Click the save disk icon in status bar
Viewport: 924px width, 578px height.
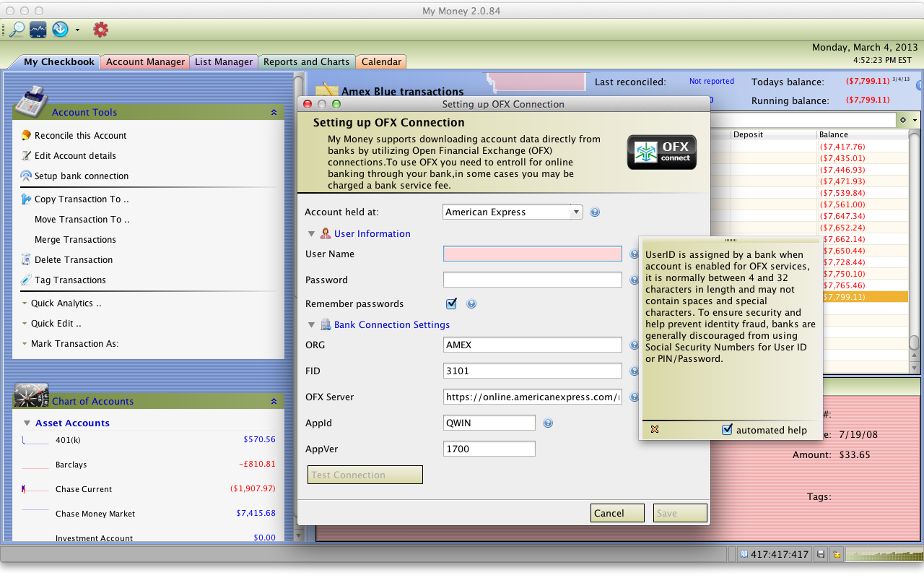(x=821, y=554)
